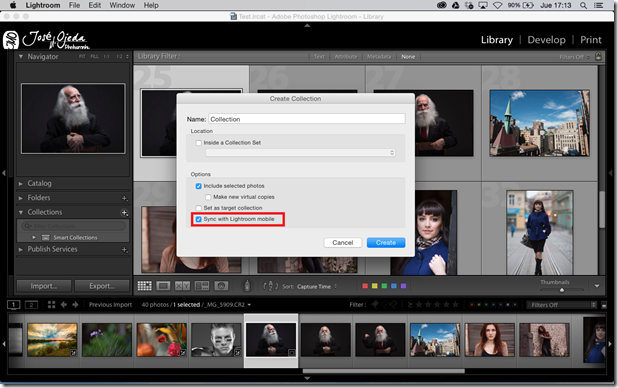Expand the Publish Services panel
Viewport: 618px width, 388px height.
coord(20,250)
